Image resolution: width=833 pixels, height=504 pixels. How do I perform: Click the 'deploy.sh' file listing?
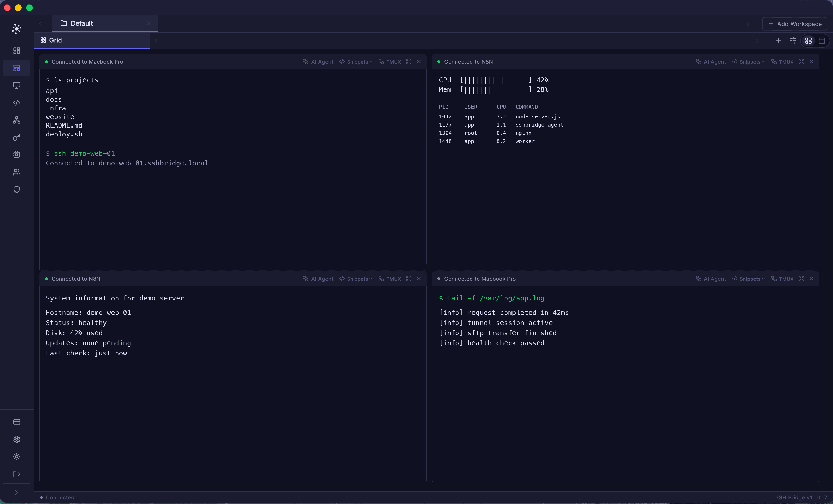[64, 134]
